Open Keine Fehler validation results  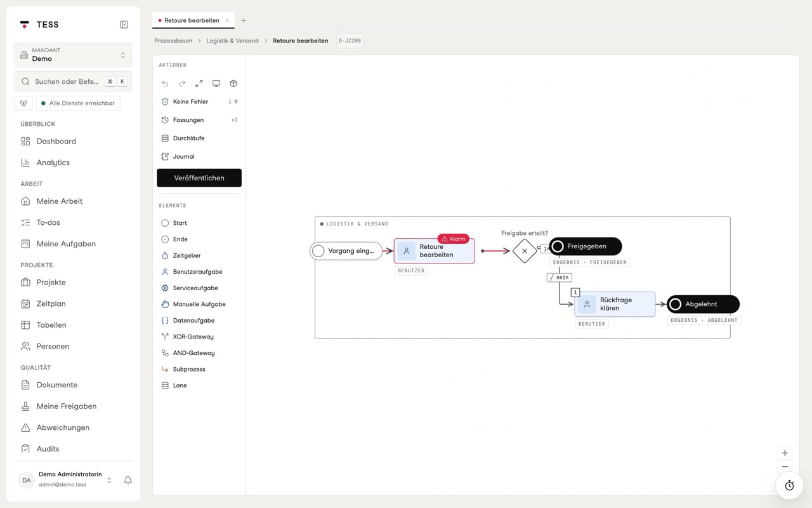pyautogui.click(x=199, y=102)
